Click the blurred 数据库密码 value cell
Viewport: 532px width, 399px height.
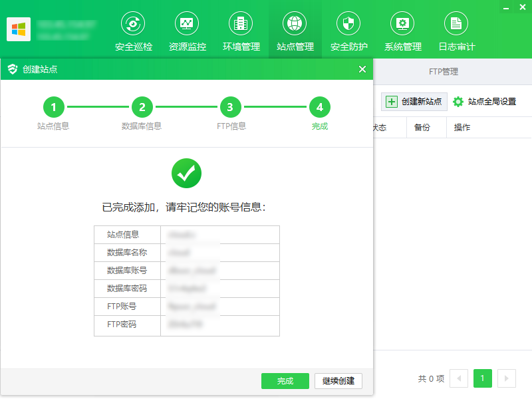point(220,289)
